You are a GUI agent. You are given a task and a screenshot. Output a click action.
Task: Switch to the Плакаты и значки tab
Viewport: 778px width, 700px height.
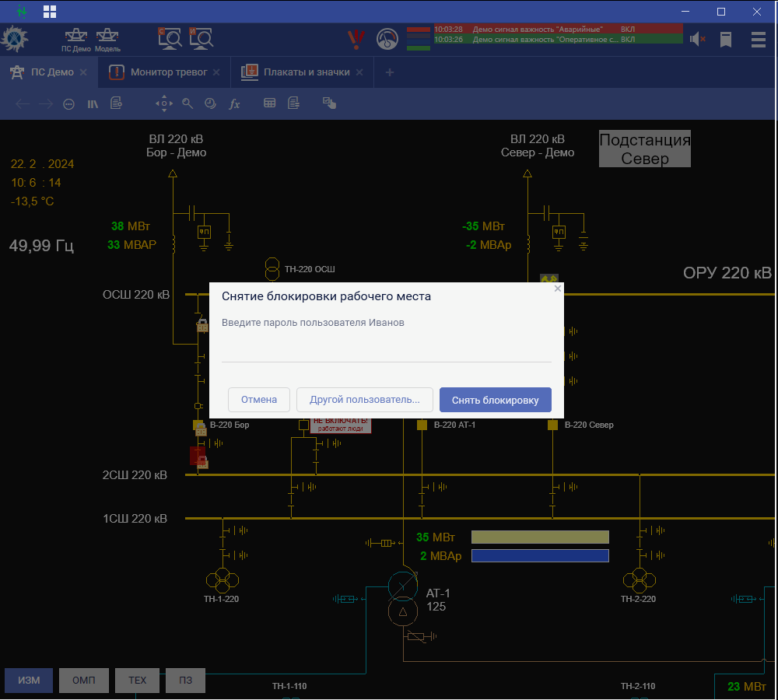pyautogui.click(x=306, y=72)
